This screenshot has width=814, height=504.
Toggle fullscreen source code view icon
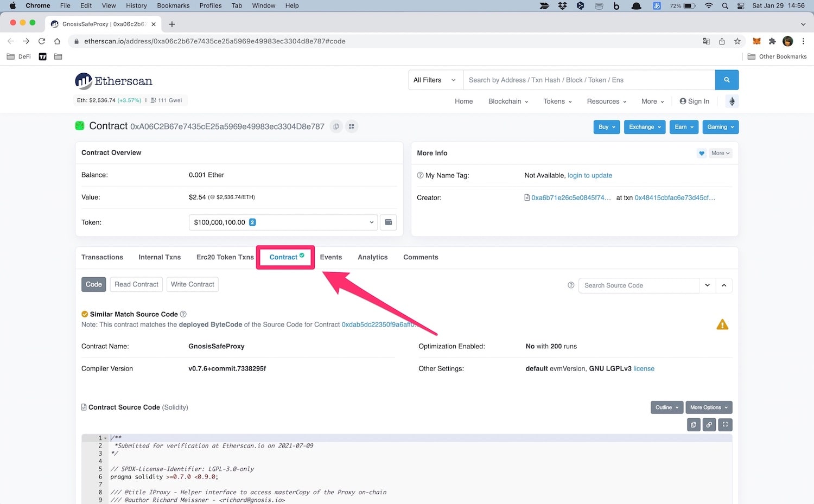pyautogui.click(x=726, y=424)
